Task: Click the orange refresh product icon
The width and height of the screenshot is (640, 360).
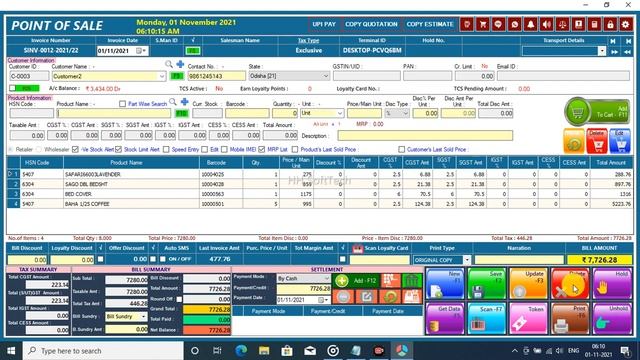Action: click(574, 141)
